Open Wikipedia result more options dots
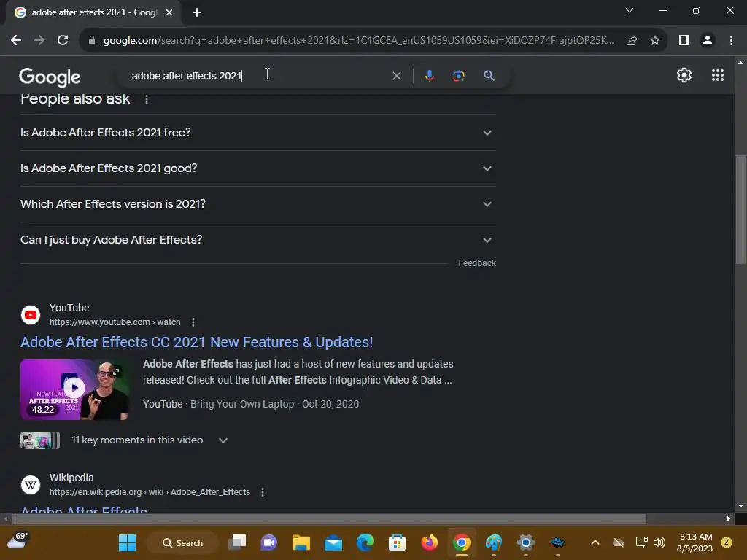The height and width of the screenshot is (560, 747). click(263, 492)
